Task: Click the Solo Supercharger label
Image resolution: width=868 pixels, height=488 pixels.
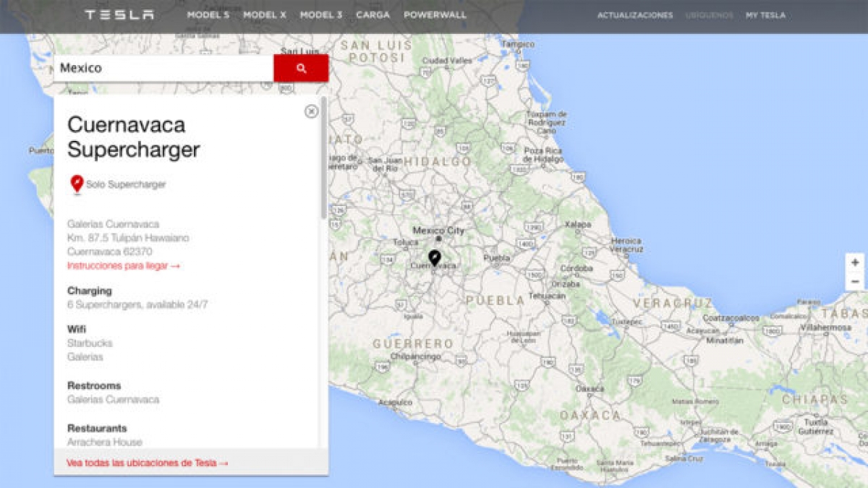Action: pyautogui.click(x=126, y=184)
